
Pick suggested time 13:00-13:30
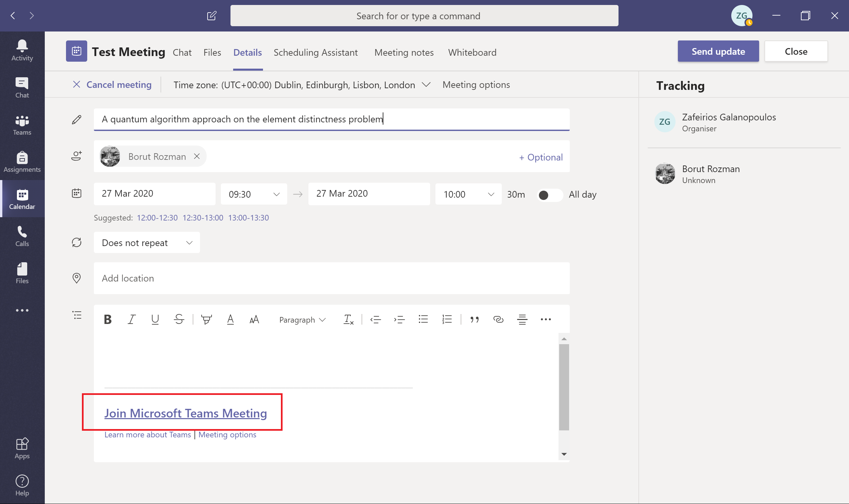[x=249, y=218]
